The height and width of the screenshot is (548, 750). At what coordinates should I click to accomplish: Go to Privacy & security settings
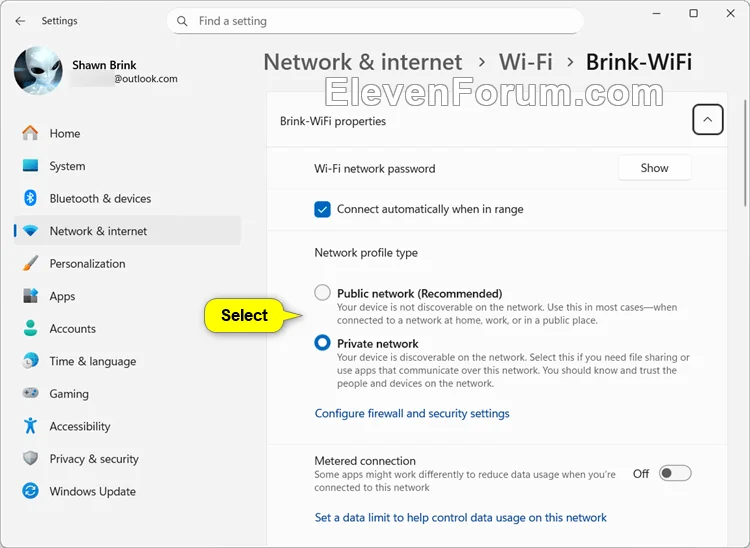[127, 458]
